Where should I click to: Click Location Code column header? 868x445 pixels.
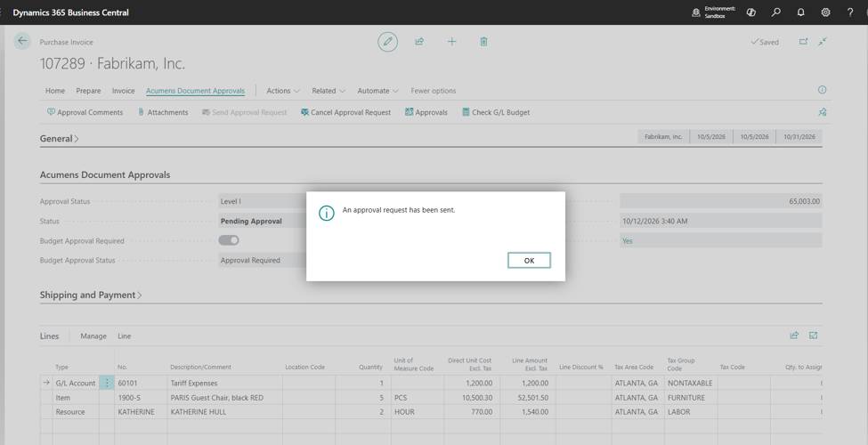(304, 367)
